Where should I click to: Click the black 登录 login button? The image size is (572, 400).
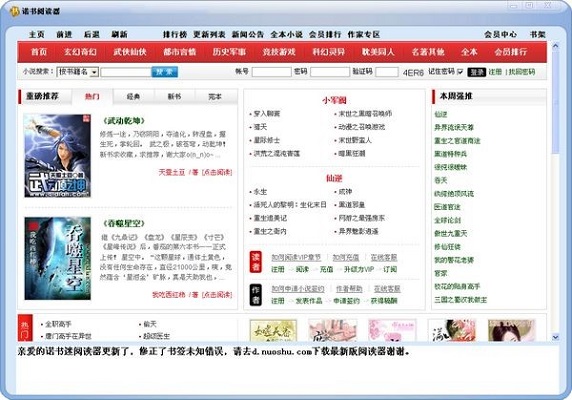click(x=477, y=72)
